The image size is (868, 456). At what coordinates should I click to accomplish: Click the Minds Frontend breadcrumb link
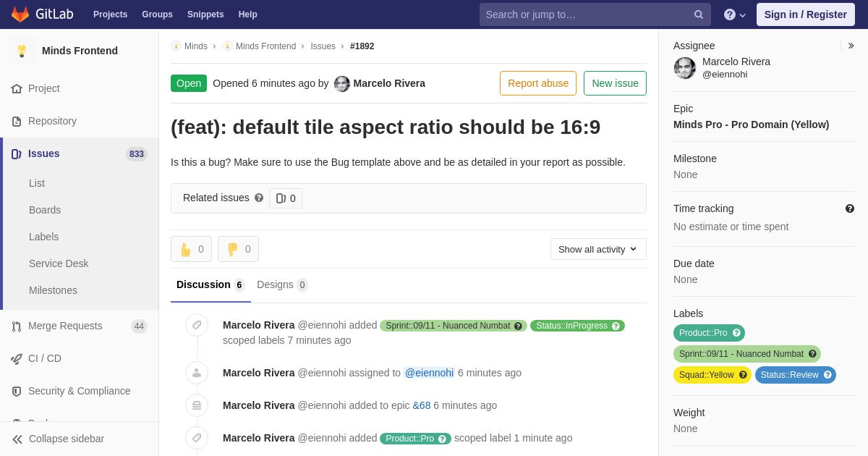coord(265,46)
